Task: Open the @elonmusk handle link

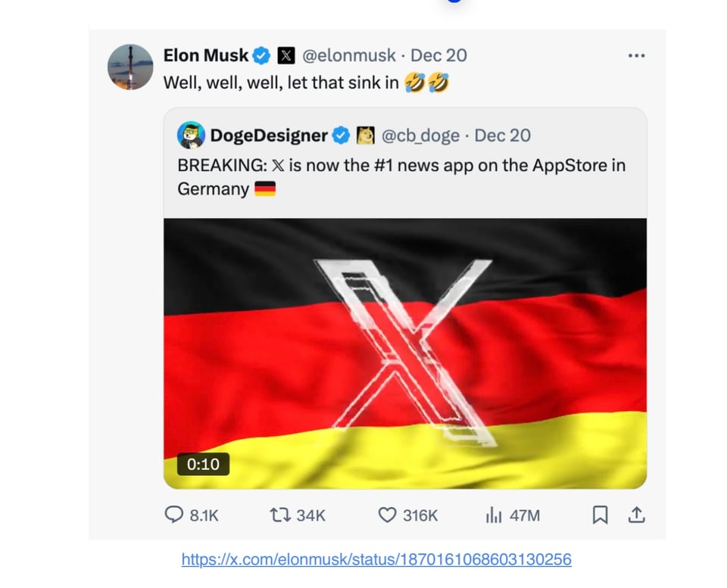Action: 349,55
